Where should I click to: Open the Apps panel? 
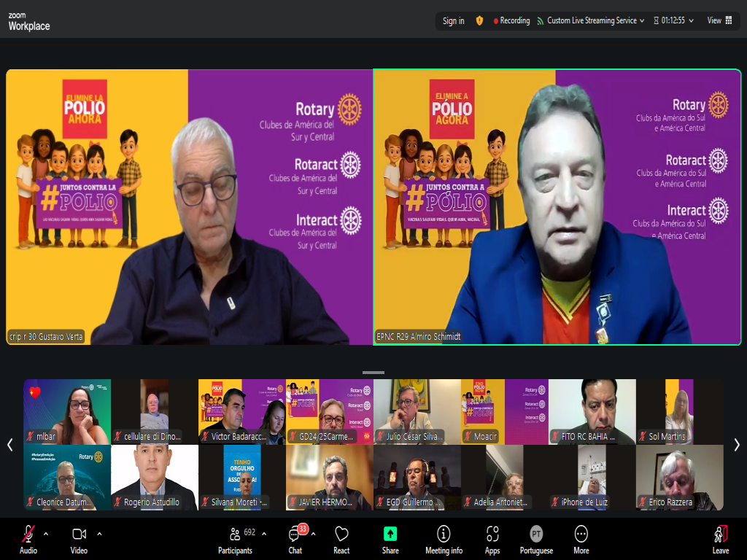[x=492, y=539]
